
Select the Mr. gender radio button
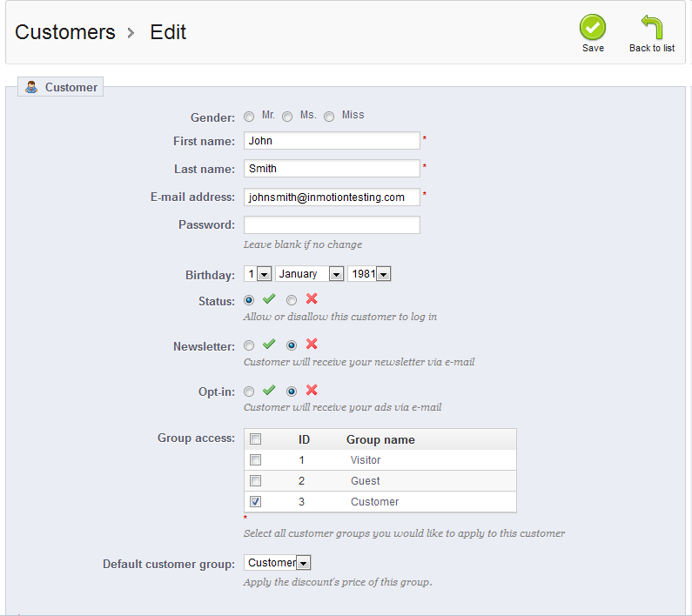point(249,117)
